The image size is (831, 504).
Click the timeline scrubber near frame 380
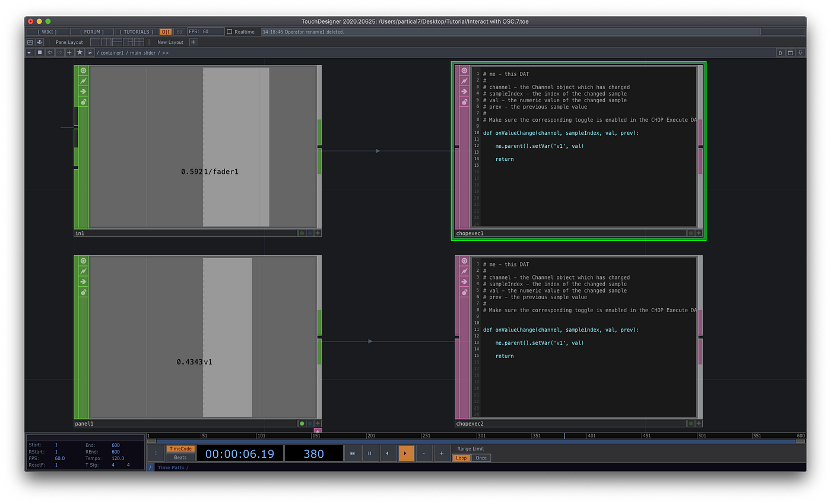564,435
